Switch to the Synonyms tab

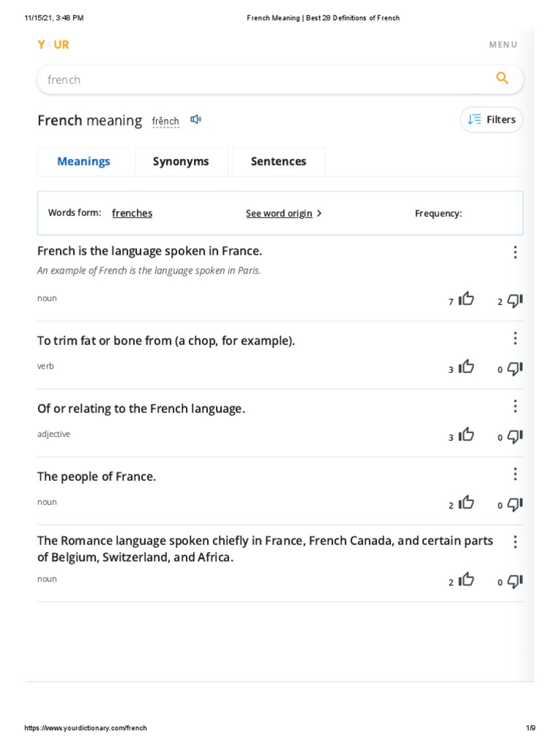pos(181,161)
